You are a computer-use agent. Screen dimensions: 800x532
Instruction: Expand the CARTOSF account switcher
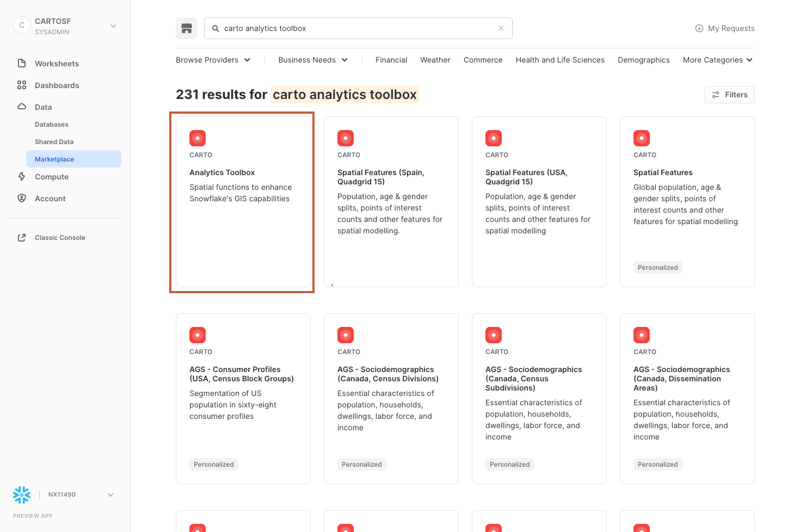coord(113,26)
